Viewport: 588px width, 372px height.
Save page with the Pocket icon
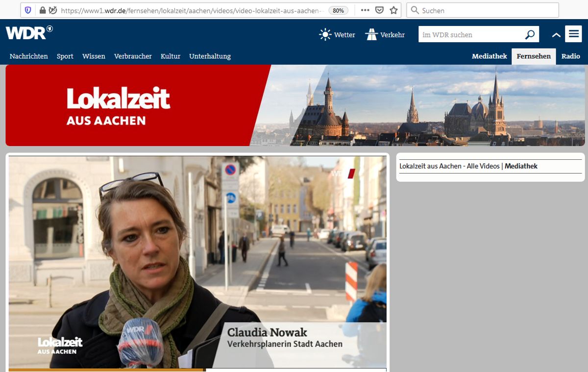[x=379, y=10]
